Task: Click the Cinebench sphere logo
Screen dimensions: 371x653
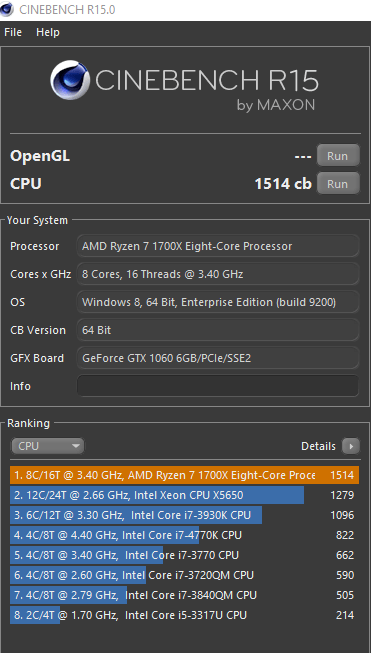Action: 70,80
